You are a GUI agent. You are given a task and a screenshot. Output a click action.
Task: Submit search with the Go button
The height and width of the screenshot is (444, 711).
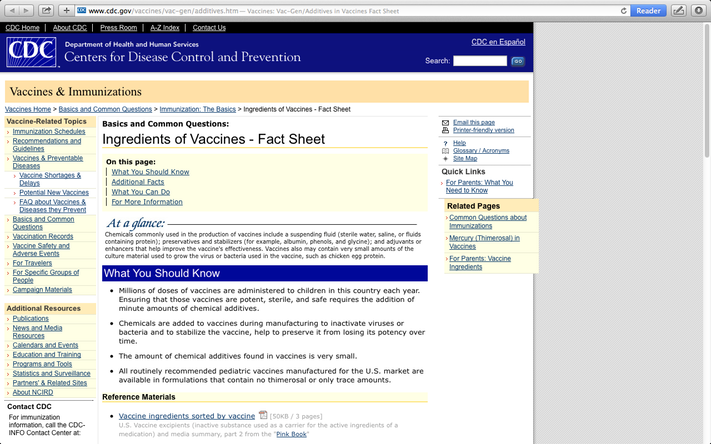(x=518, y=61)
